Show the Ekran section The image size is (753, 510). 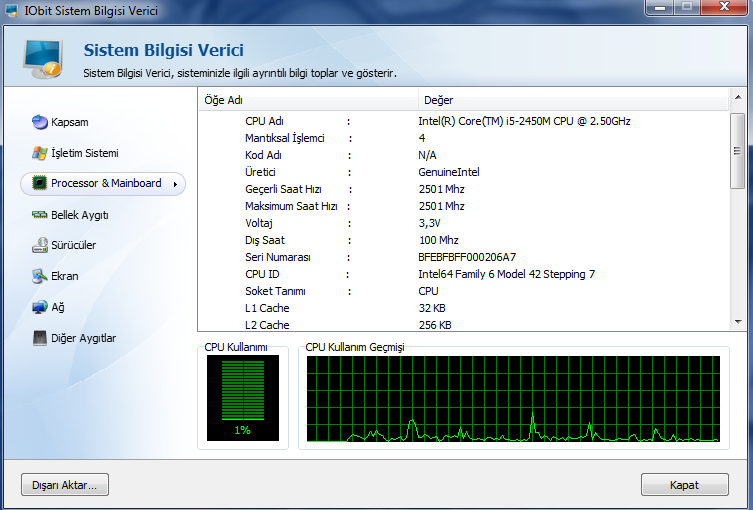[x=65, y=276]
